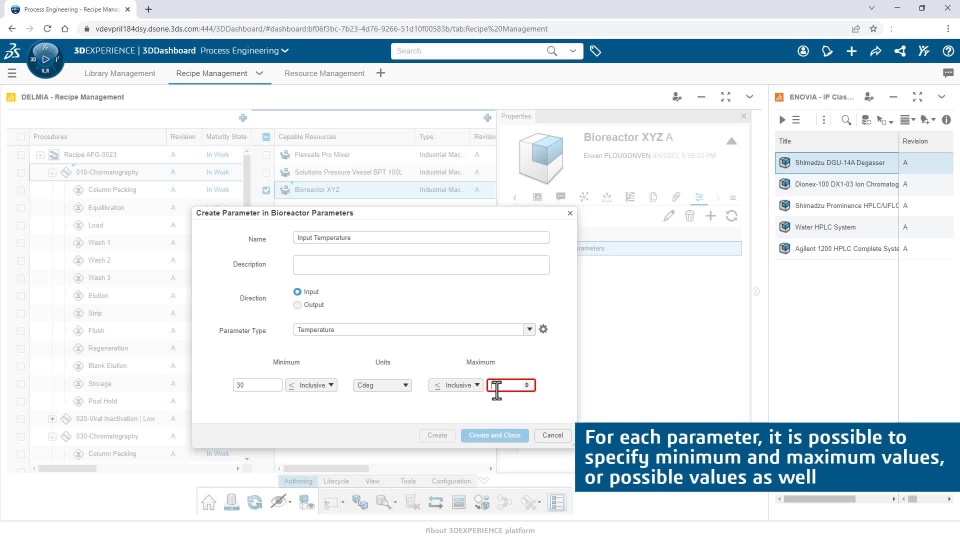The width and height of the screenshot is (960, 540).
Task: Click the trash delete icon in Properties panel
Action: [689, 216]
